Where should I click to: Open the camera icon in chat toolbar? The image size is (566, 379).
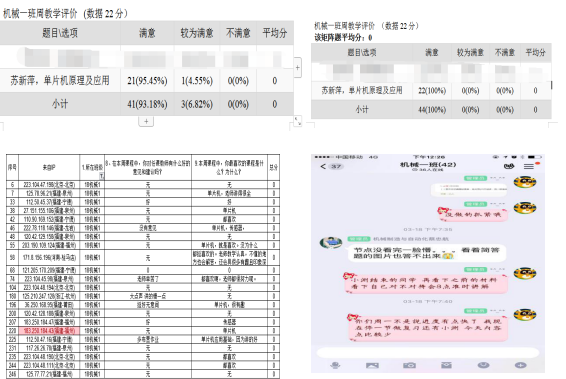[x=409, y=365]
